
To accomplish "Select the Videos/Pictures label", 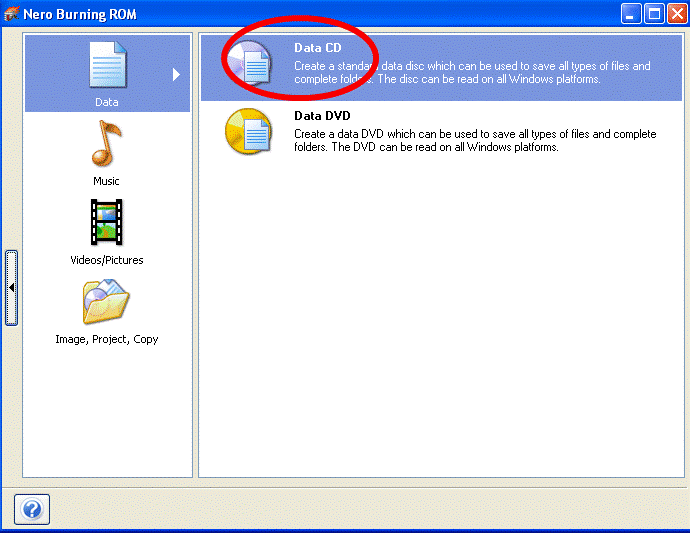I will [106, 260].
